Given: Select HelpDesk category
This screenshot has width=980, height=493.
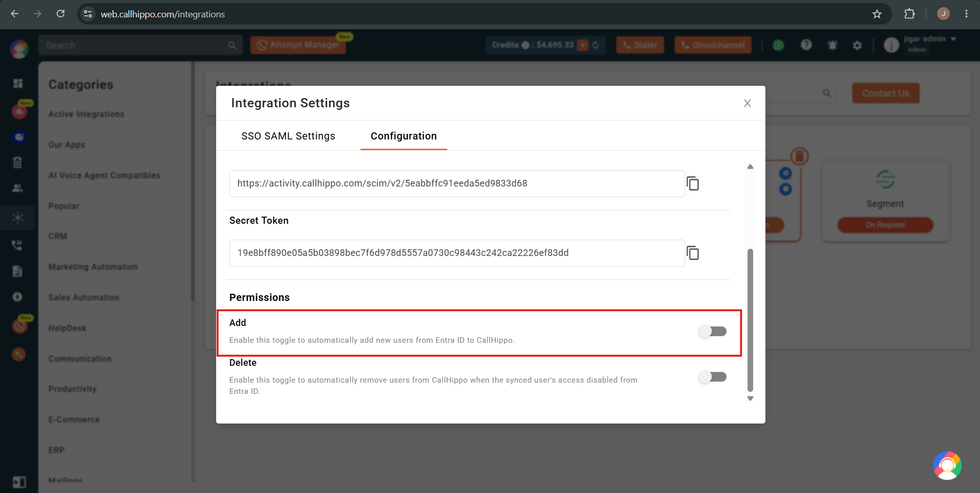Looking at the screenshot, I should [x=67, y=328].
